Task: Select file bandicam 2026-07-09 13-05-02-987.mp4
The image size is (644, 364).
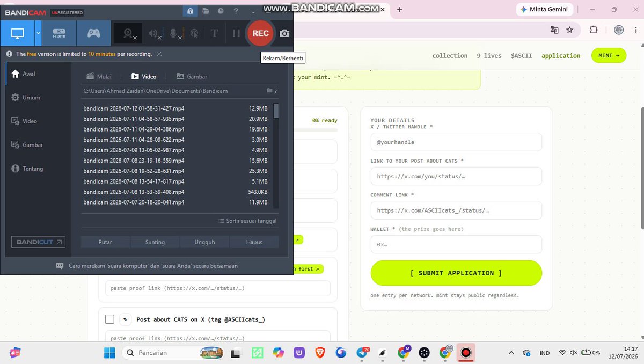Action: 175,150
